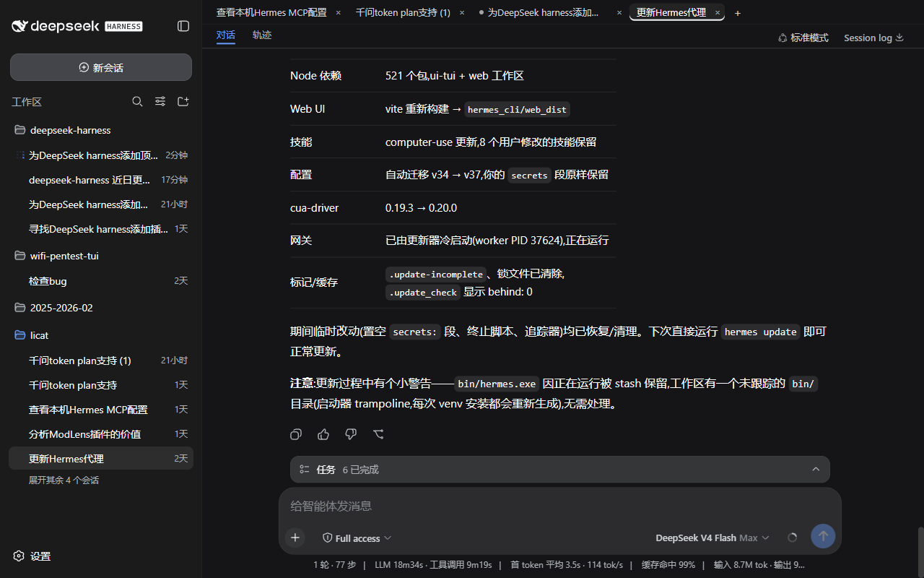Open workspace filter settings icon
The image size is (924, 578).
tap(160, 102)
